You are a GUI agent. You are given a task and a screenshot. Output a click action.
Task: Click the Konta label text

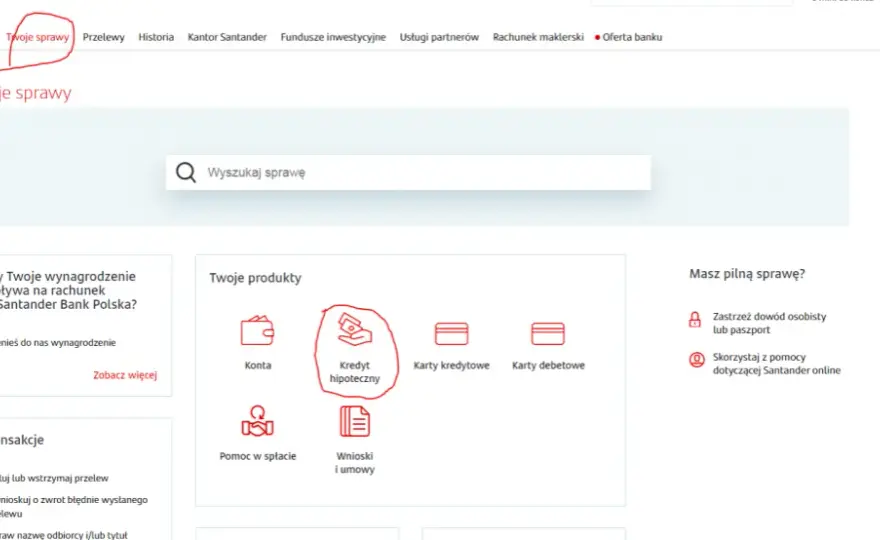tap(258, 365)
